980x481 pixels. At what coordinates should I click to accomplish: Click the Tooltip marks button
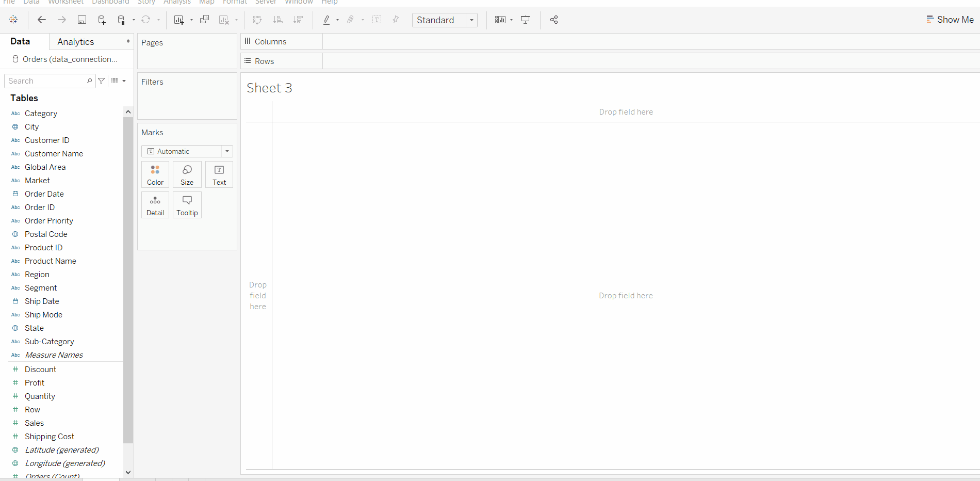187,205
